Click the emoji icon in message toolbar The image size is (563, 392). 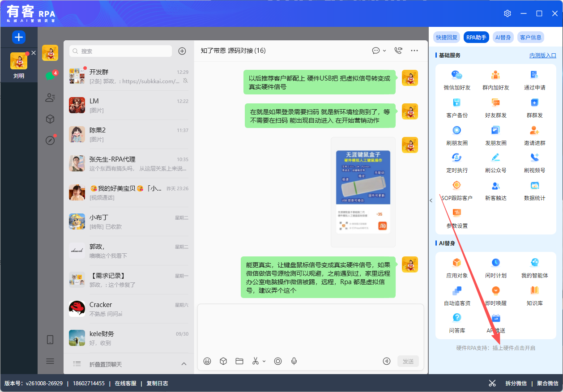(x=207, y=361)
